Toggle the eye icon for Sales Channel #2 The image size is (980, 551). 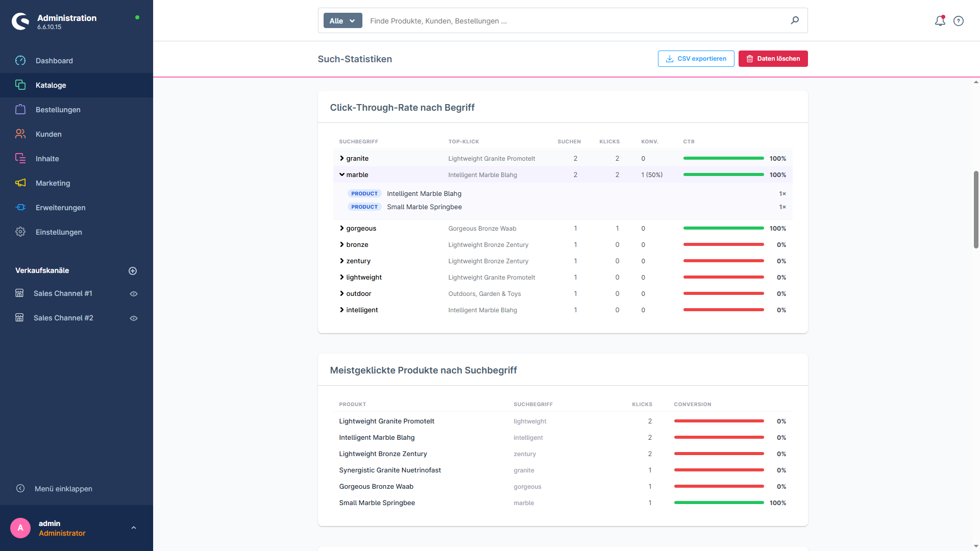coord(134,318)
